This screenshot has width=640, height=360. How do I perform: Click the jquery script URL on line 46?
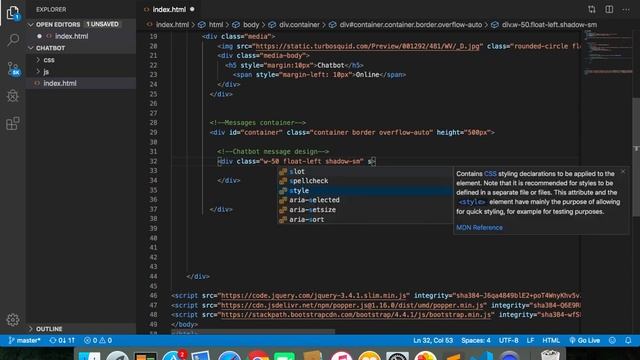314,296
